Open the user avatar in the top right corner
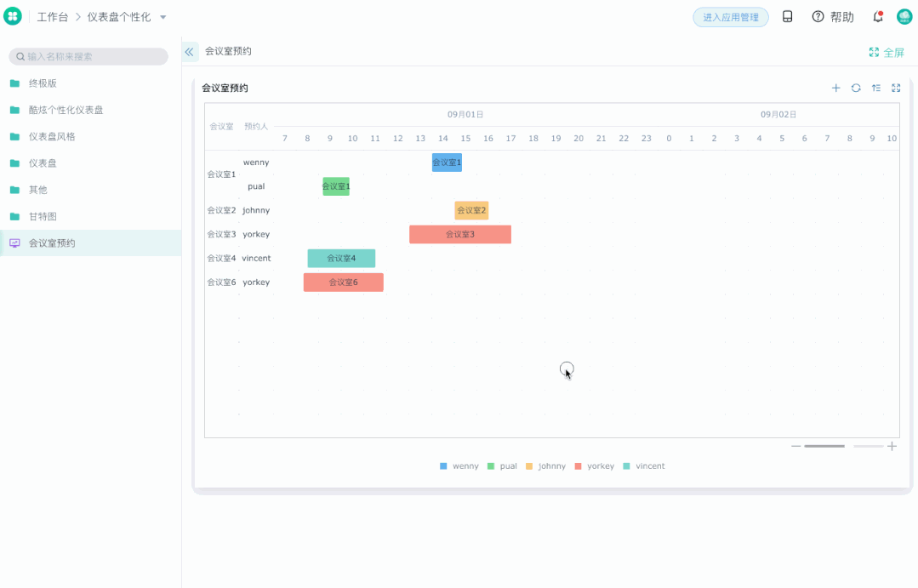This screenshot has width=918, height=588. [904, 16]
